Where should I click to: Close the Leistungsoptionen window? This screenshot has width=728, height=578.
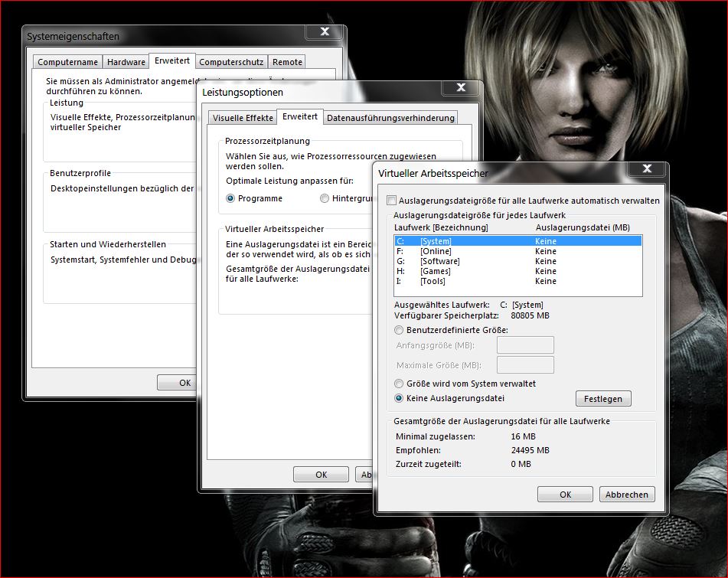[461, 87]
